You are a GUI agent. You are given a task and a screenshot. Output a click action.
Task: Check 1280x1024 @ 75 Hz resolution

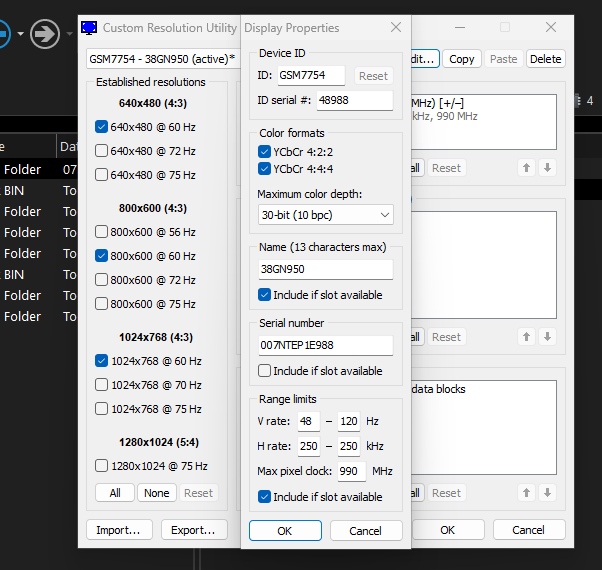point(101,465)
